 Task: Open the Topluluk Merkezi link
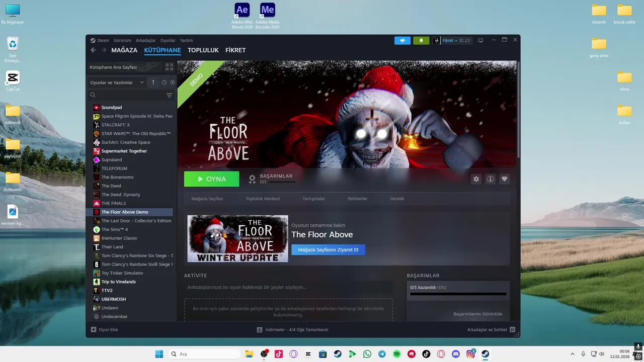coord(263,199)
